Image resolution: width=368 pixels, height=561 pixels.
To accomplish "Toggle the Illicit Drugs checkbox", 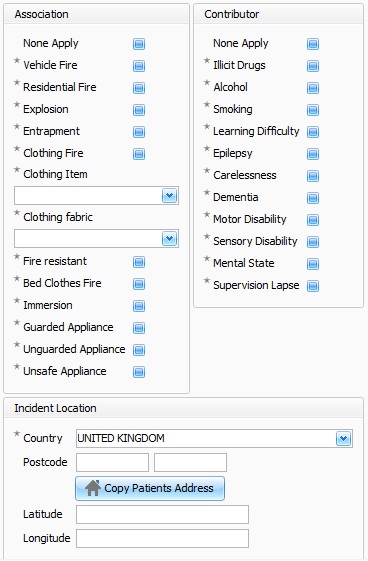I will coord(313,66).
